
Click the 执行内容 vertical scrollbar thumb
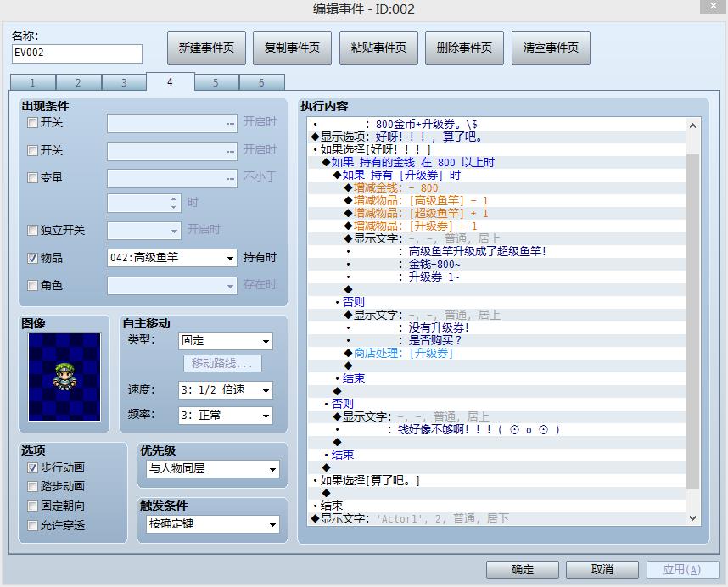click(x=692, y=320)
